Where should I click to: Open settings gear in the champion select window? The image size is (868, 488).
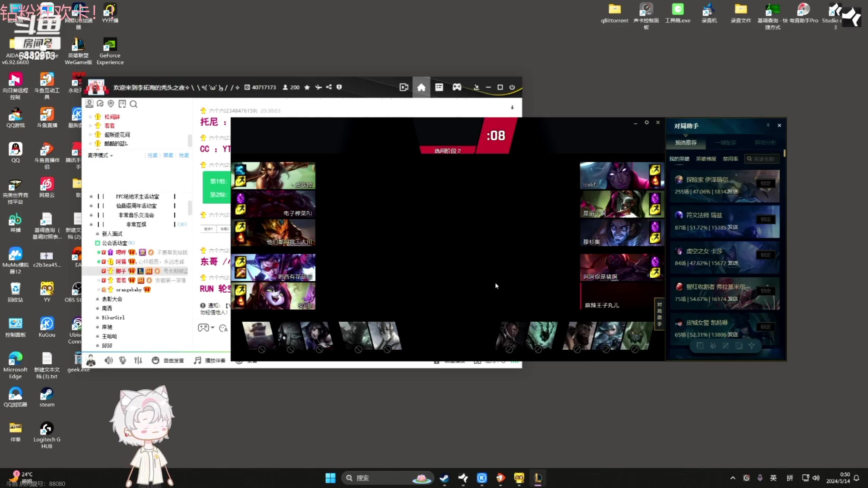[x=647, y=122]
